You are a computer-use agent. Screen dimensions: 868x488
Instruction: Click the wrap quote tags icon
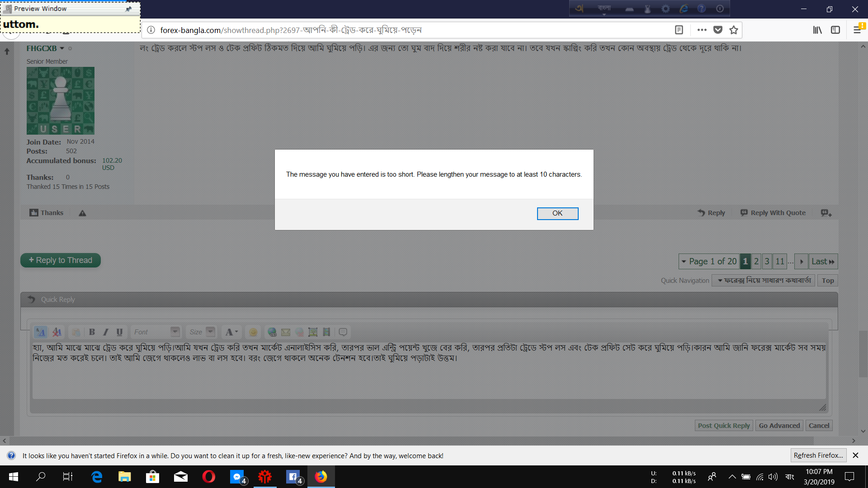[x=343, y=332]
